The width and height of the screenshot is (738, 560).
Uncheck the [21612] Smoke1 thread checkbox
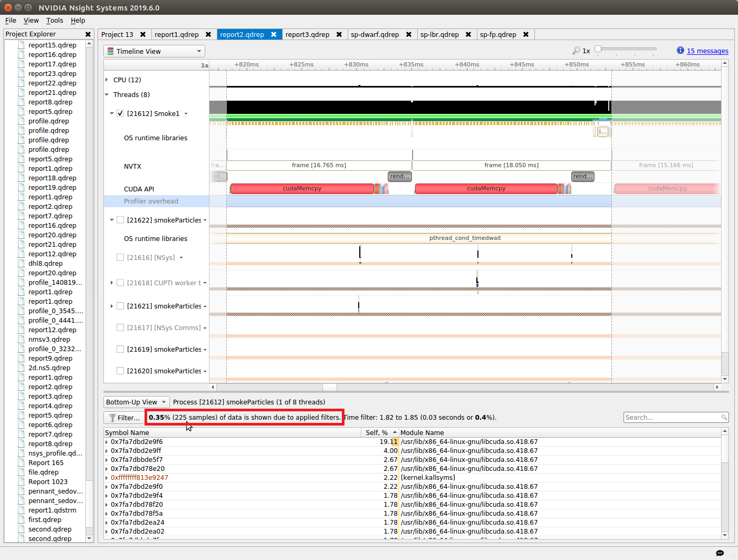(120, 113)
